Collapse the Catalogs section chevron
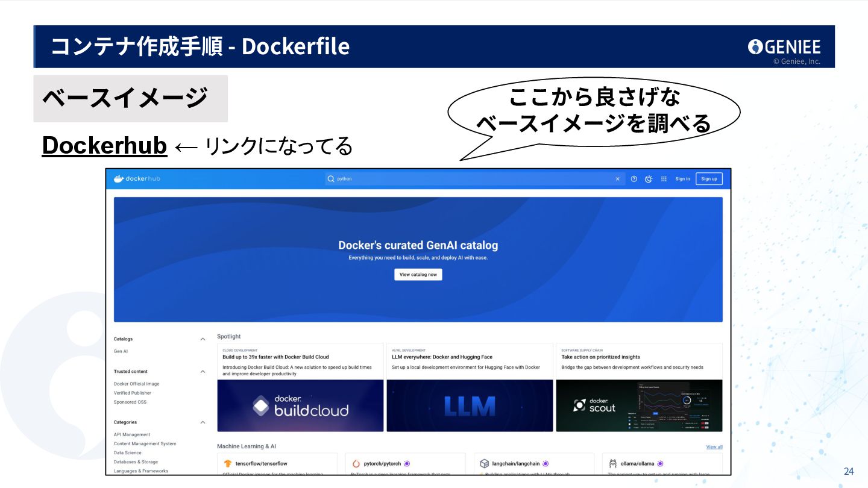868x488 pixels. coord(203,339)
